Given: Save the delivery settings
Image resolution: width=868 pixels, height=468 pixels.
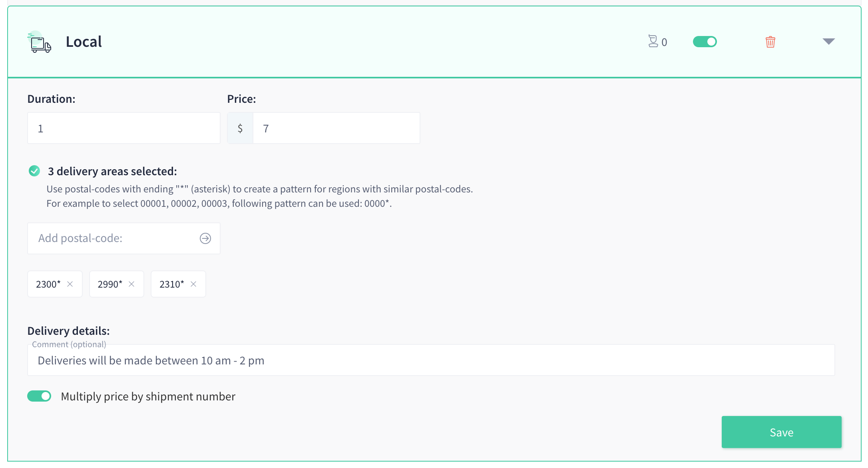Looking at the screenshot, I should [x=781, y=432].
